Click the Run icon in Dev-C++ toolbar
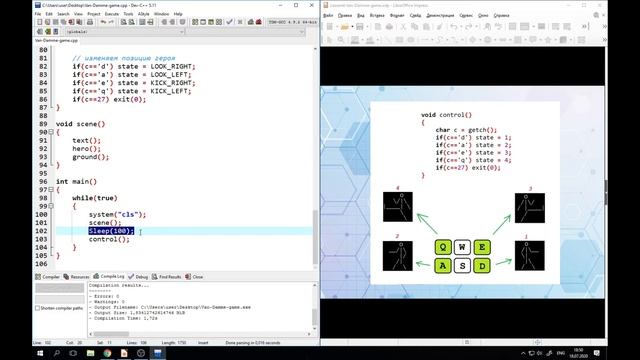 pos(203,22)
